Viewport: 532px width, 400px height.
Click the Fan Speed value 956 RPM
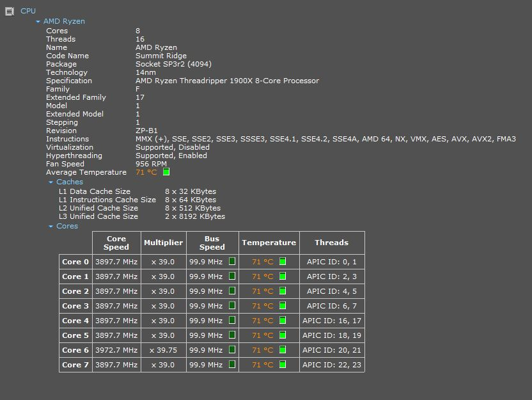click(152, 164)
